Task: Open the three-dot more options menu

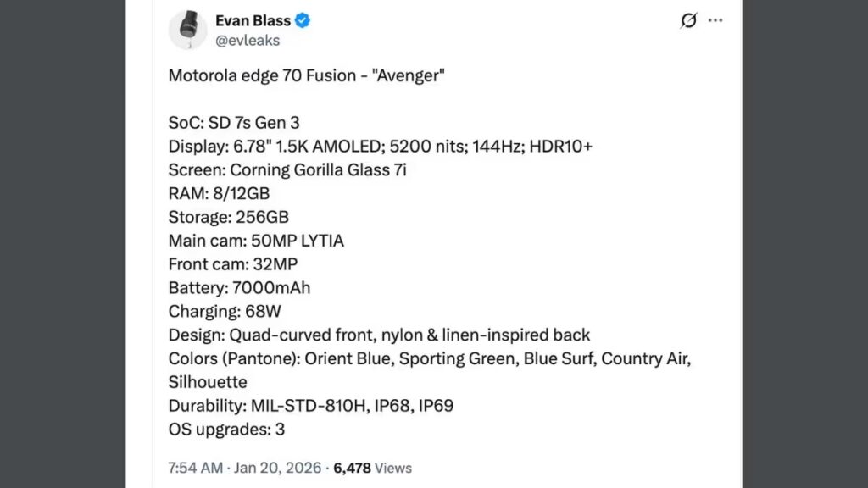Action: (716, 20)
